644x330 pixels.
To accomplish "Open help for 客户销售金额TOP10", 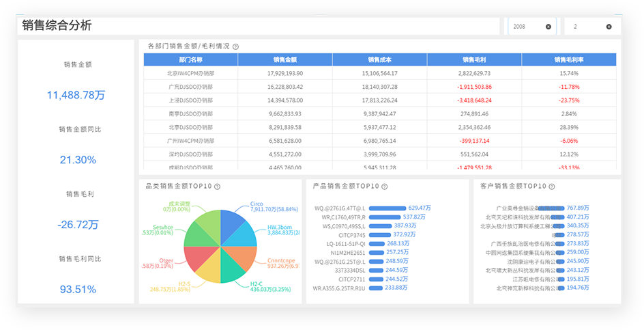I will [552, 187].
